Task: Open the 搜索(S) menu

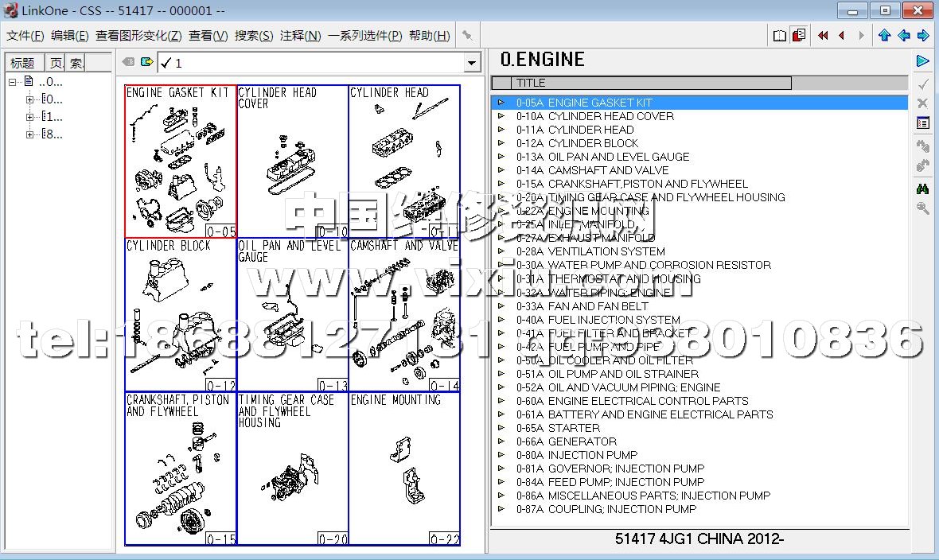Action: pos(254,36)
